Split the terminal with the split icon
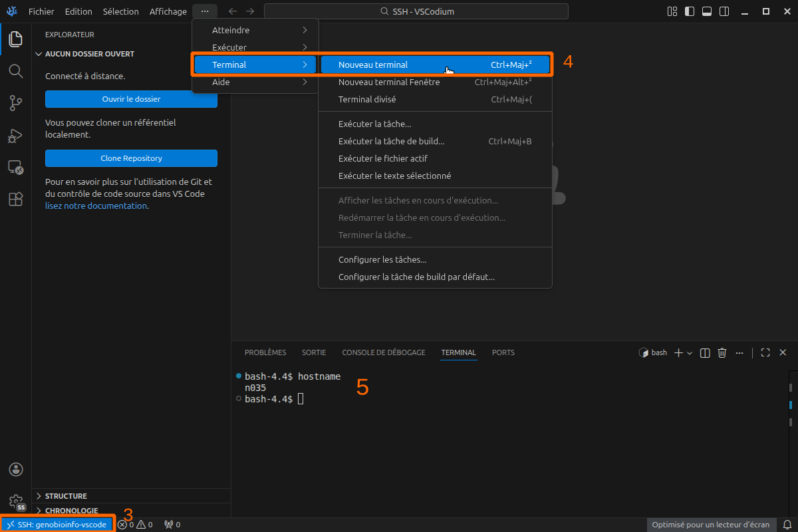This screenshot has width=798, height=532. (706, 352)
